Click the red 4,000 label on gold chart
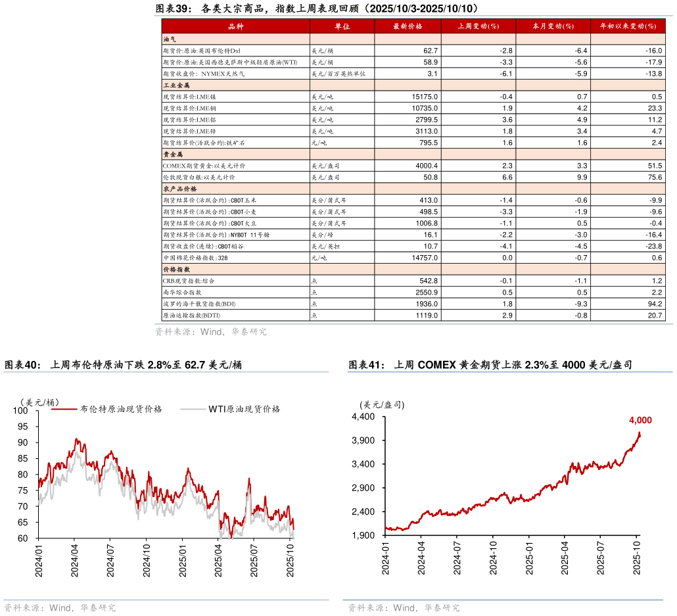 [640, 420]
